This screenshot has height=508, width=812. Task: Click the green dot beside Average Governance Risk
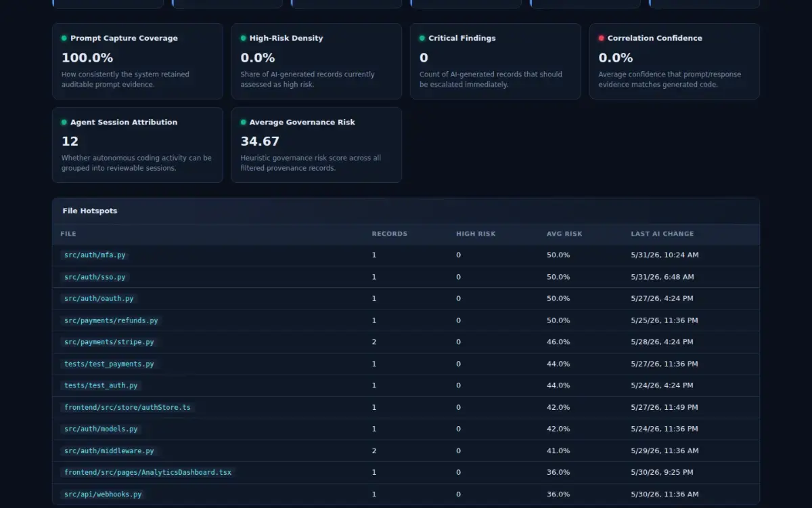point(244,122)
